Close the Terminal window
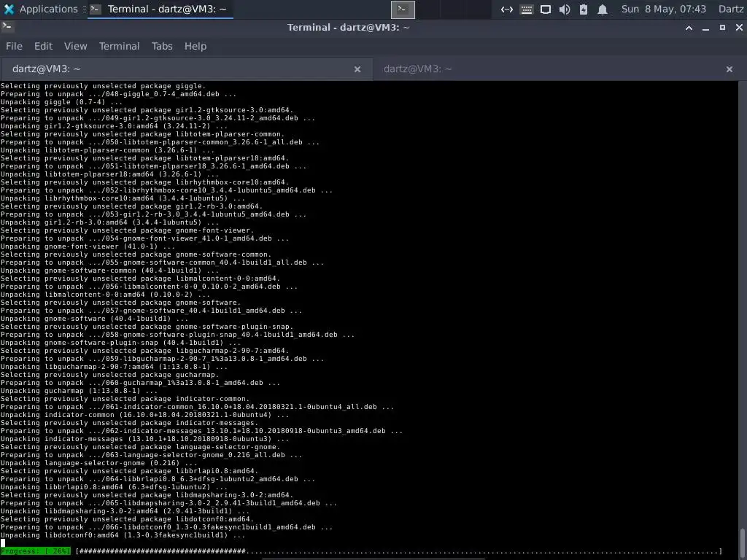Screen dimensions: 747x560 coord(739,28)
